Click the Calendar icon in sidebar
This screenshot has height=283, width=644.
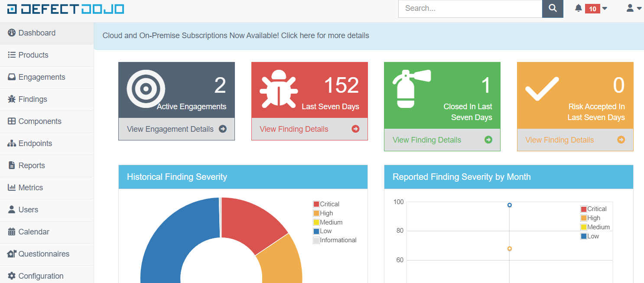12,232
